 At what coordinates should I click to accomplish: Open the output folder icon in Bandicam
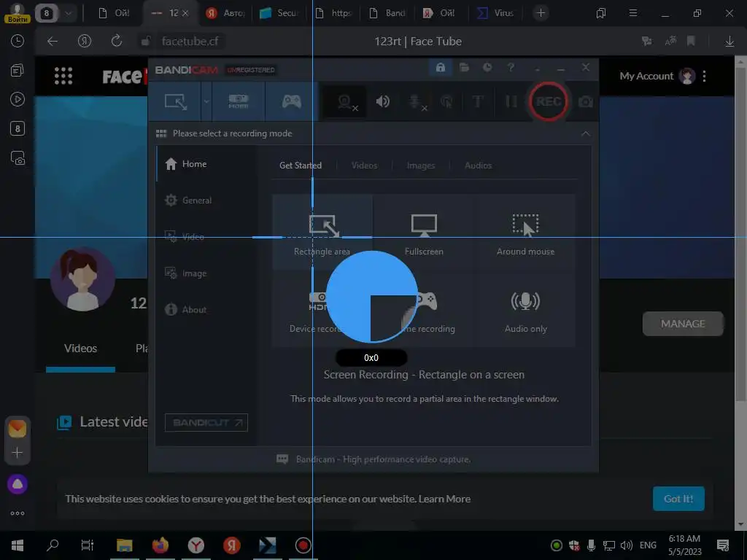click(x=464, y=67)
